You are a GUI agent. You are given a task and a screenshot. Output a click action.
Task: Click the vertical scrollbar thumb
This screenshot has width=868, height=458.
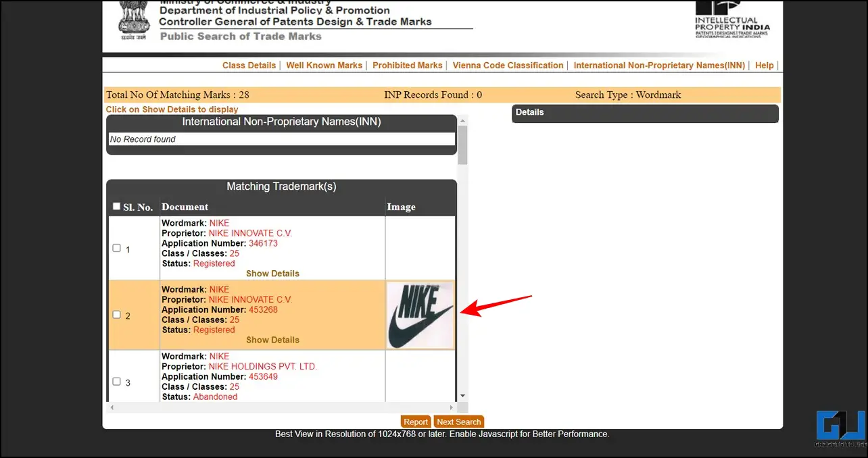click(x=462, y=145)
